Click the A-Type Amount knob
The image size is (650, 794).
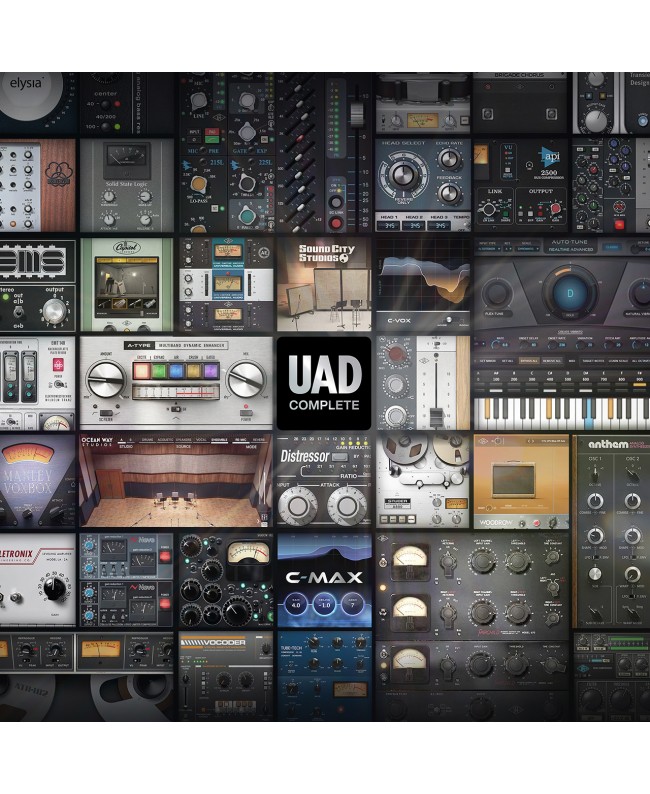click(105, 379)
